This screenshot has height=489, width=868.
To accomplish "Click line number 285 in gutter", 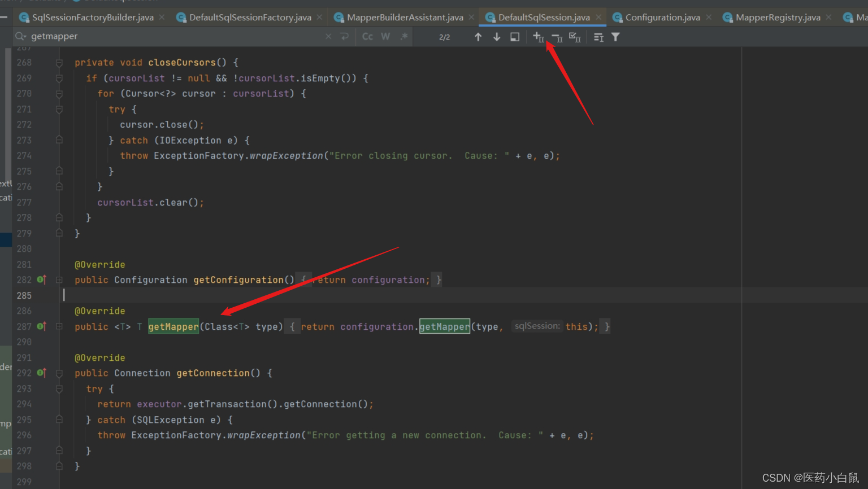I will pyautogui.click(x=24, y=295).
